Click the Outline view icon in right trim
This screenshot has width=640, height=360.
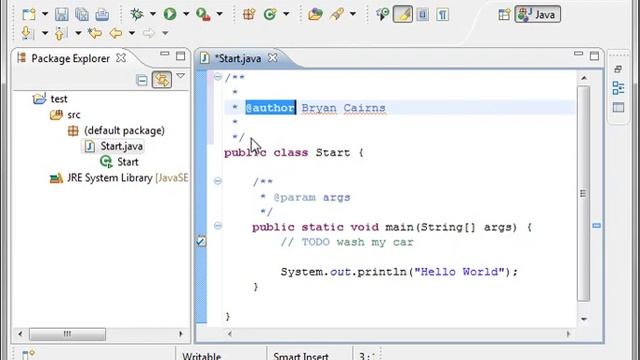tap(618, 88)
